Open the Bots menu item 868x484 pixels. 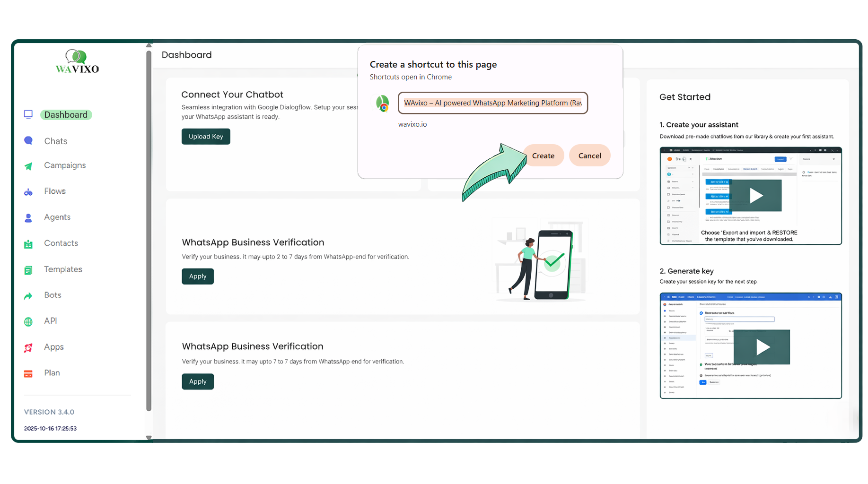pos(53,295)
